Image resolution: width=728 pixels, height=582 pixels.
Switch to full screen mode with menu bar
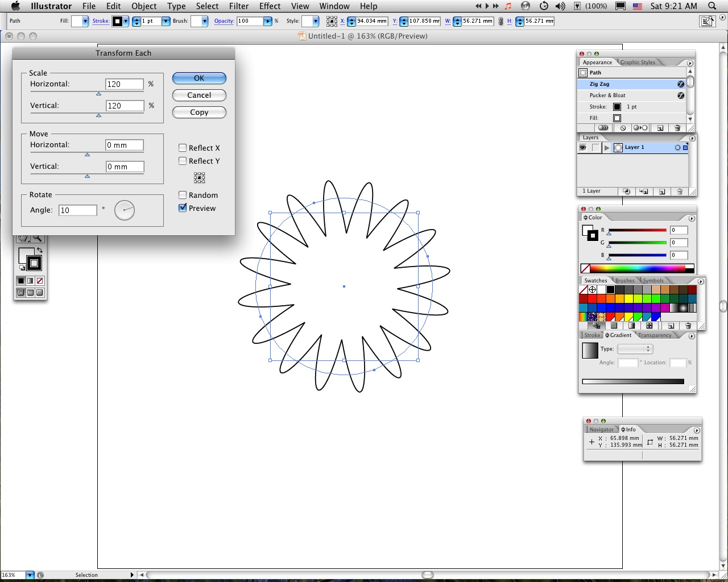[30, 293]
